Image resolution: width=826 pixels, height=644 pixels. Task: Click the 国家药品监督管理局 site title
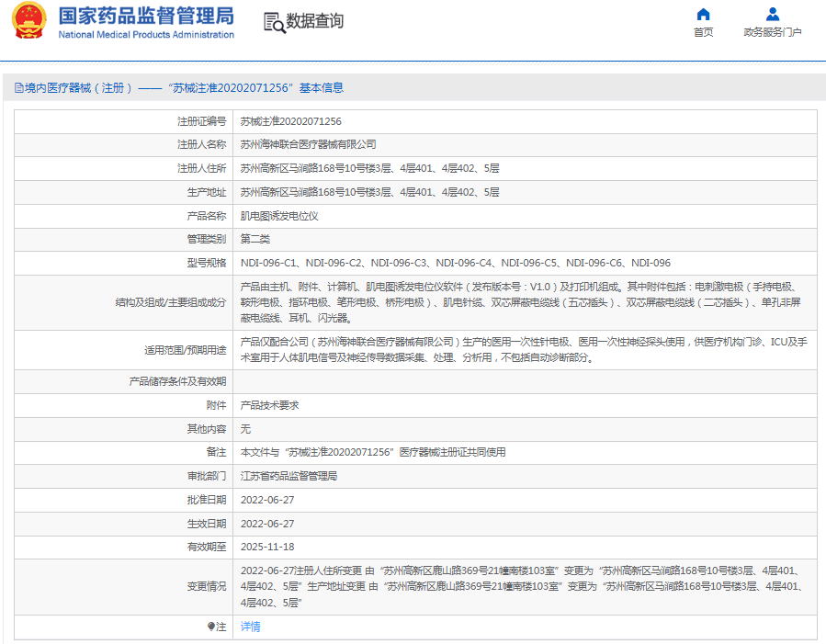pyautogui.click(x=145, y=16)
